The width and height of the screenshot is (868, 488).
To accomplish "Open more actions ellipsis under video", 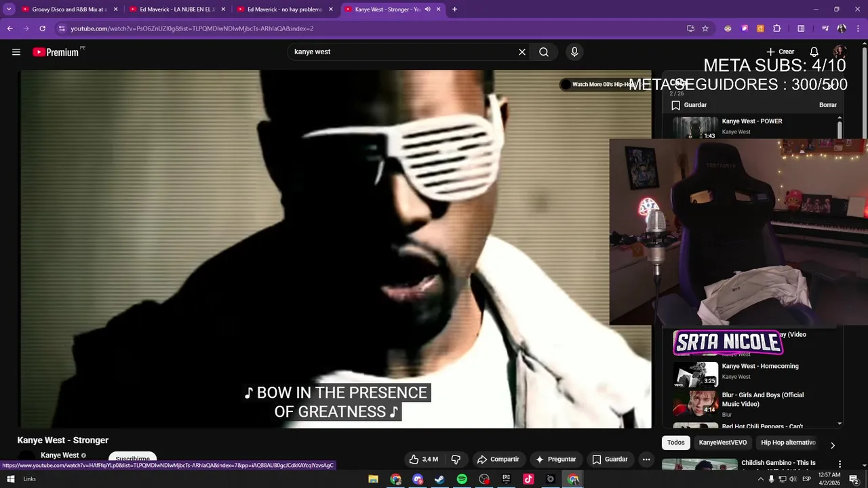I will pyautogui.click(x=646, y=460).
